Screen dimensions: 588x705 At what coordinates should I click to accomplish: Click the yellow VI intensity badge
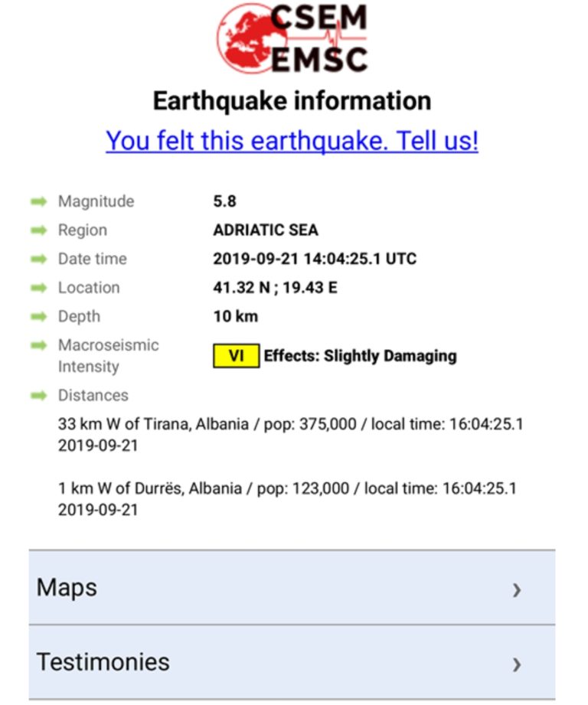tap(236, 356)
